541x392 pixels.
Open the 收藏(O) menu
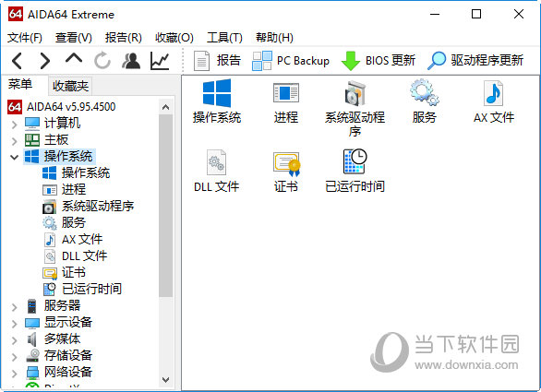[174, 37]
